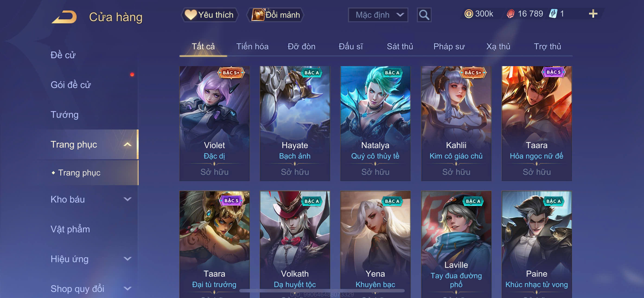Switch to the Pháp sư tab
Viewport: 644px width, 298px height.
[x=449, y=47]
